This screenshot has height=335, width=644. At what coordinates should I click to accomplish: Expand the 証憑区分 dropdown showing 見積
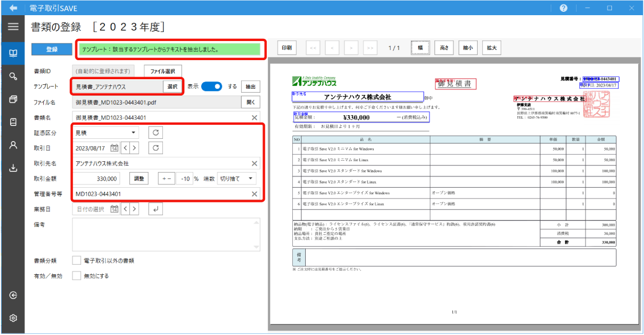[107, 133]
